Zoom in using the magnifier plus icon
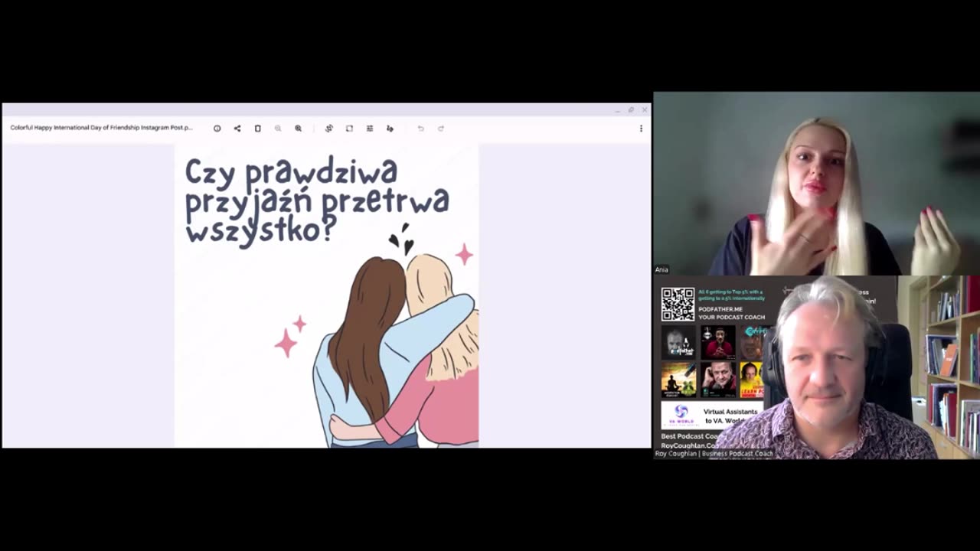Viewport: 980px width, 551px height. 298,129
